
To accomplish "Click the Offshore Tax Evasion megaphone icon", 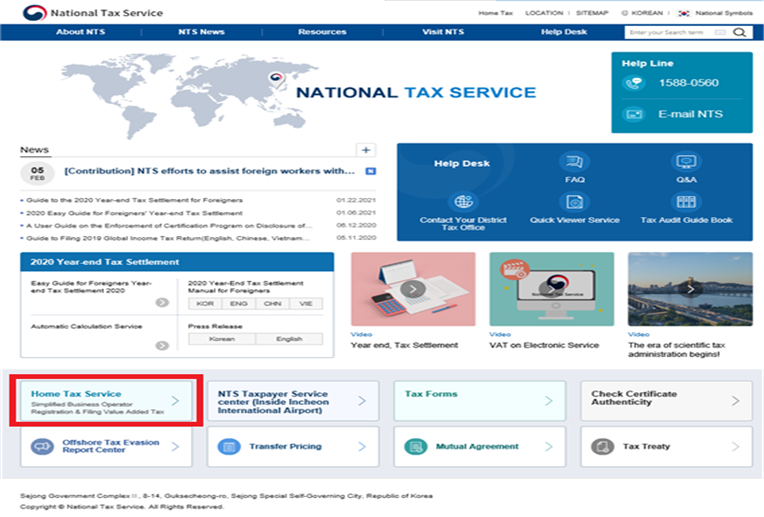I will click(x=42, y=446).
